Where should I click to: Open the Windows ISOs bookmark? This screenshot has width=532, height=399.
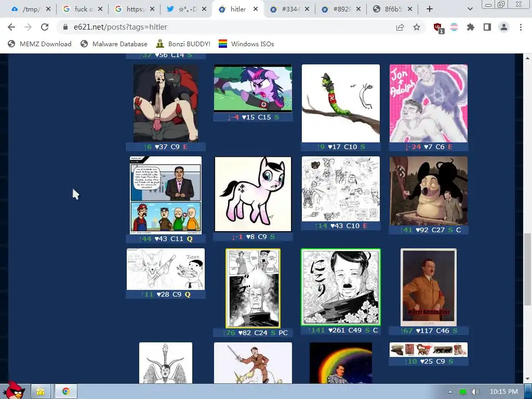(x=246, y=44)
